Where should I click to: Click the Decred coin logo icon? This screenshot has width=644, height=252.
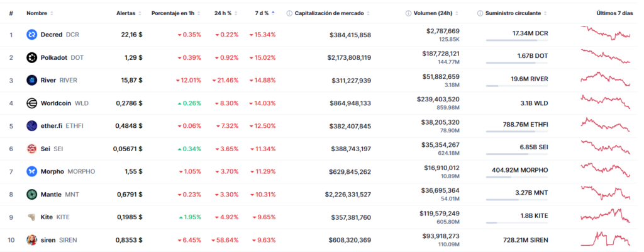pyautogui.click(x=31, y=35)
